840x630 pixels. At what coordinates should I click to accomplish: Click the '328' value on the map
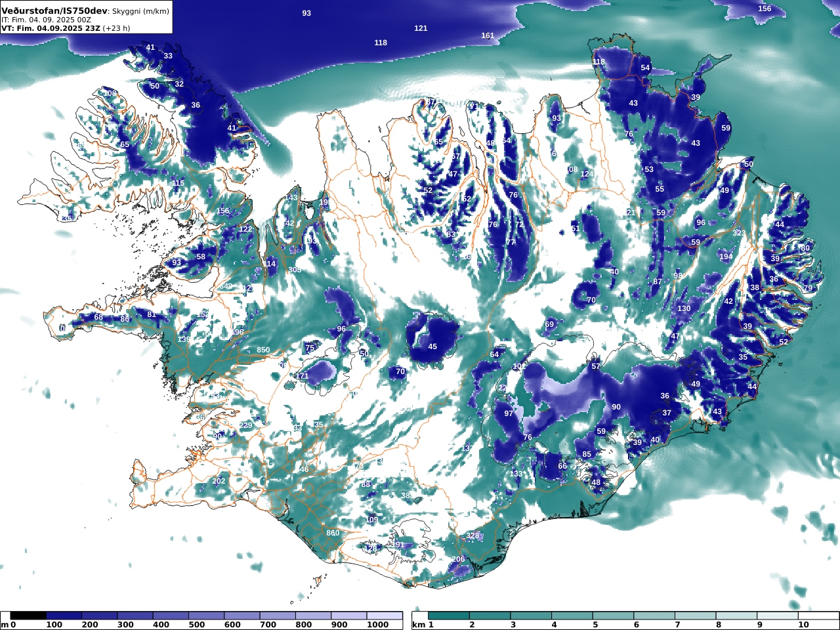pyautogui.click(x=472, y=536)
